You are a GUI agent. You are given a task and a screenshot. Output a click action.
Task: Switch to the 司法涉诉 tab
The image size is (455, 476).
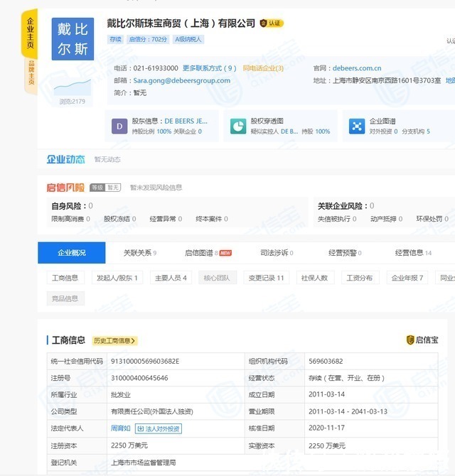[277, 253]
